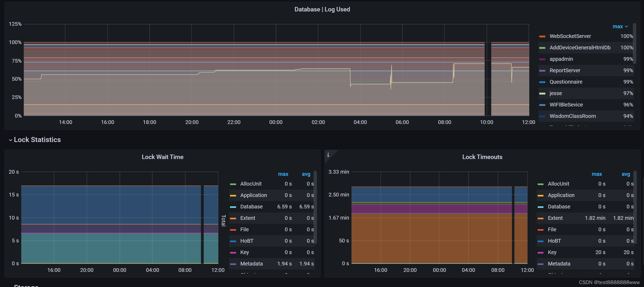Toggle the appadmin series in legend

(x=561, y=59)
